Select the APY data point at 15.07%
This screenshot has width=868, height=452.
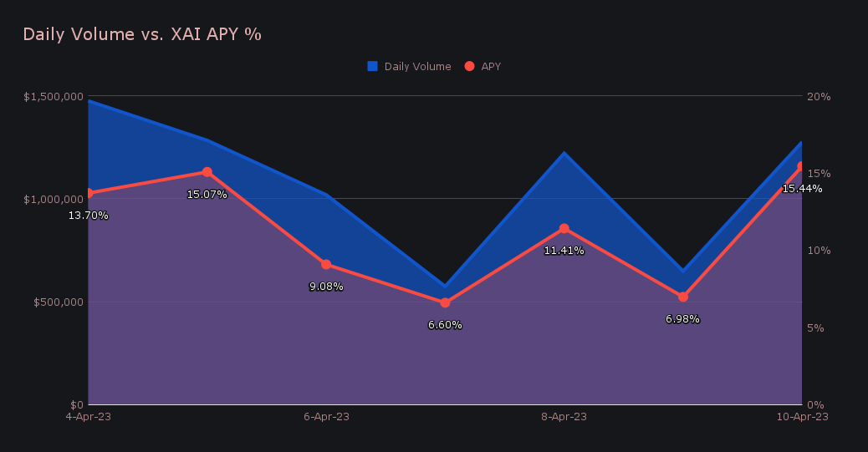[207, 172]
